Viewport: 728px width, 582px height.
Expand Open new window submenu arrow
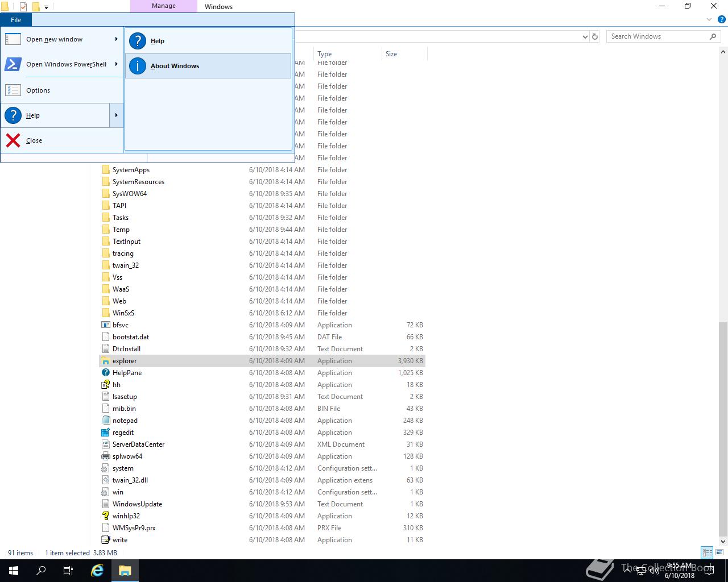coord(117,39)
